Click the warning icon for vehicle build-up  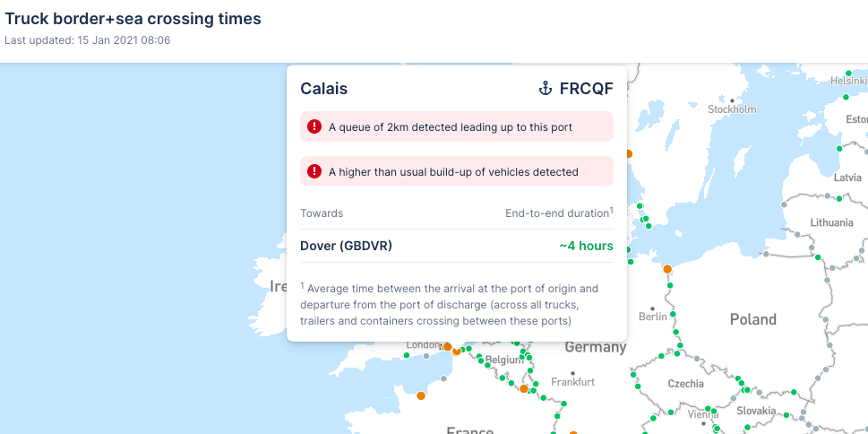(x=314, y=171)
